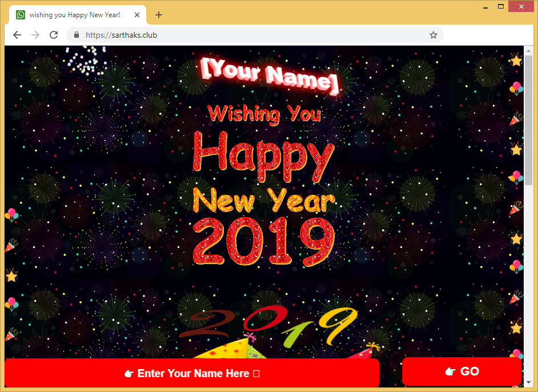
Task: Click the scrollbar up arrow
Action: tap(528, 50)
